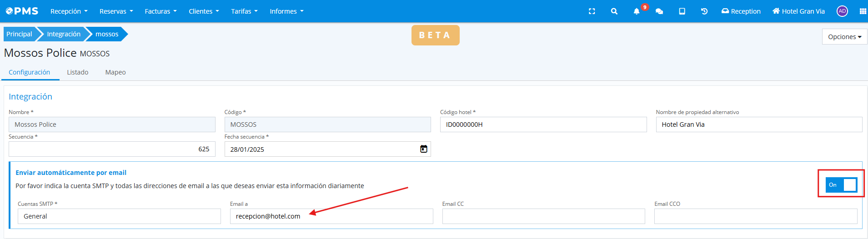The width and height of the screenshot is (868, 239).
Task: Open the apps grid icon
Action: click(x=863, y=11)
